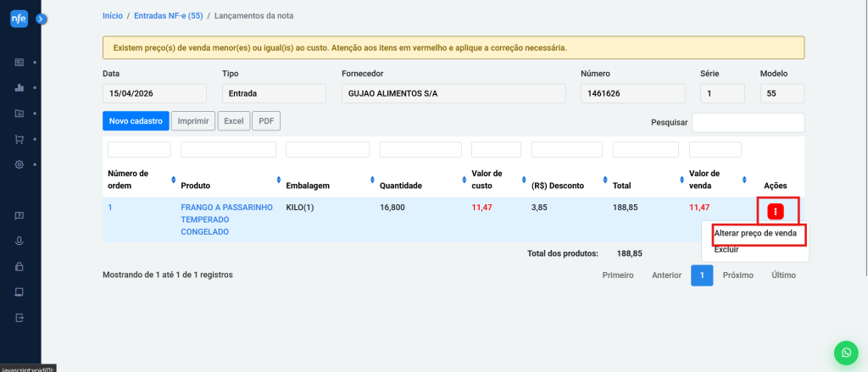This screenshot has width=868, height=372.
Task: Sort table by Produto column arrows
Action: point(278,180)
